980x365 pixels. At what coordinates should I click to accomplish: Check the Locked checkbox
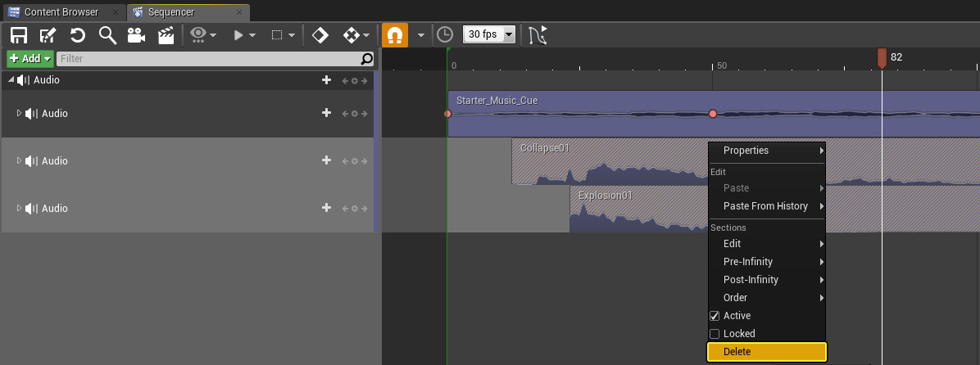(715, 334)
